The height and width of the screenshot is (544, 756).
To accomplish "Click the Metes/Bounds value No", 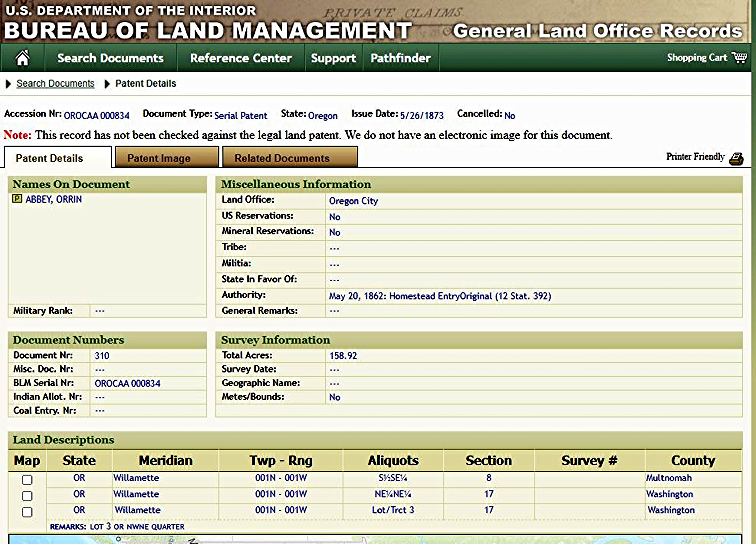I will coord(335,397).
